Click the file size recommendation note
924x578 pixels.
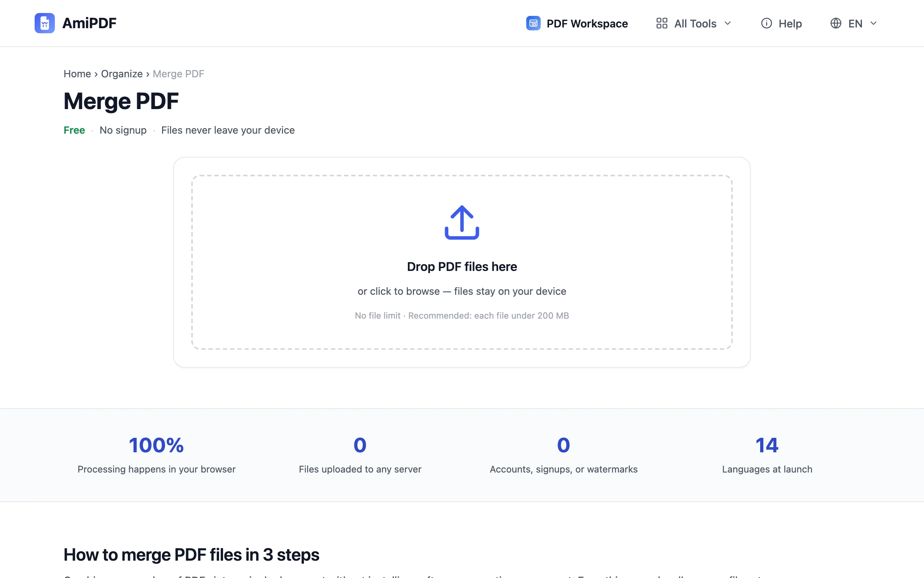462,316
